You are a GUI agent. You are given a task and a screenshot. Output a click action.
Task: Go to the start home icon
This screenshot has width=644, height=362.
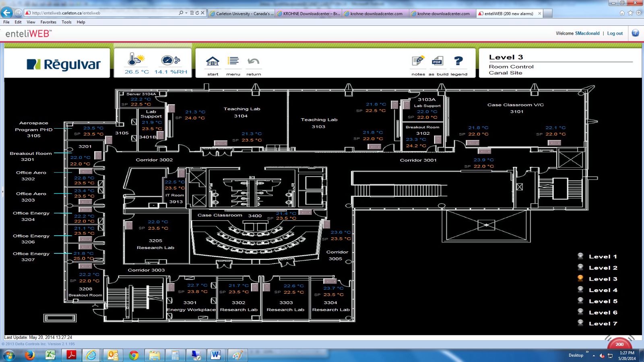pyautogui.click(x=213, y=61)
